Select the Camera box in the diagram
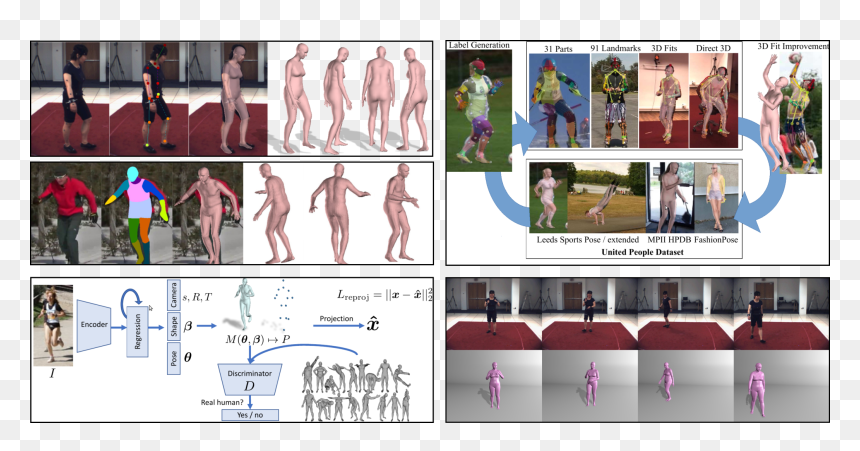The width and height of the screenshot is (860, 451). point(173,295)
